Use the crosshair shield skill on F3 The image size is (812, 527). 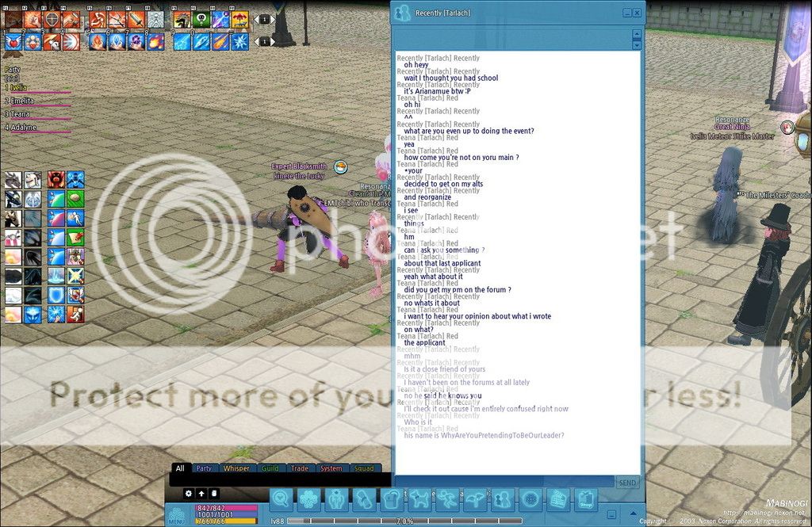click(x=52, y=19)
